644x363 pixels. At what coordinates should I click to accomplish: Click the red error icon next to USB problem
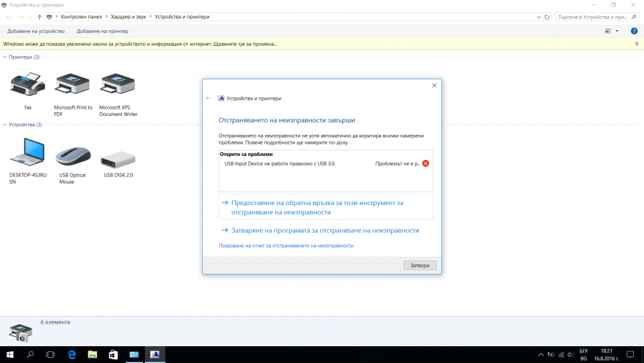[426, 164]
